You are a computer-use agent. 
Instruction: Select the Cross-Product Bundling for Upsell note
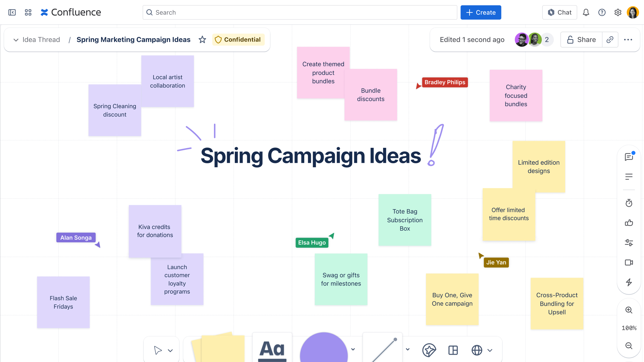pos(557,304)
